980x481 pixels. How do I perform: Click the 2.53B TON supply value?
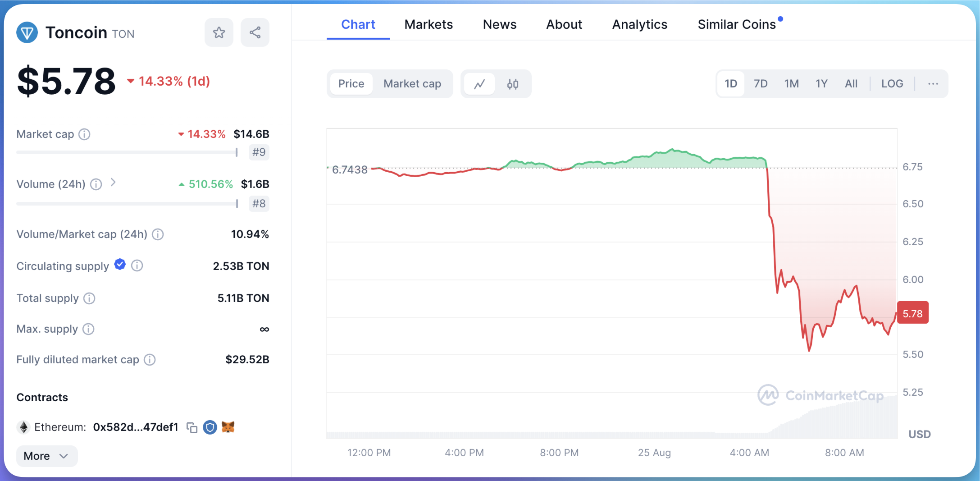[x=241, y=266]
